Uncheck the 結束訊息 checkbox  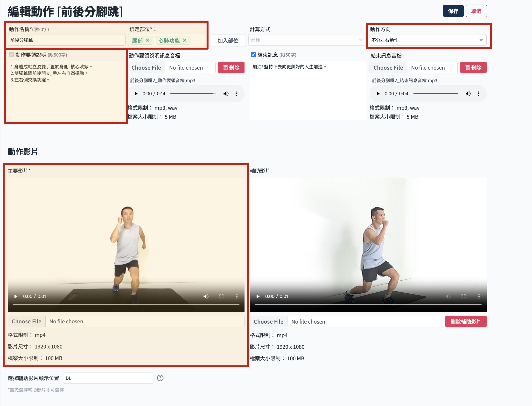(x=253, y=55)
